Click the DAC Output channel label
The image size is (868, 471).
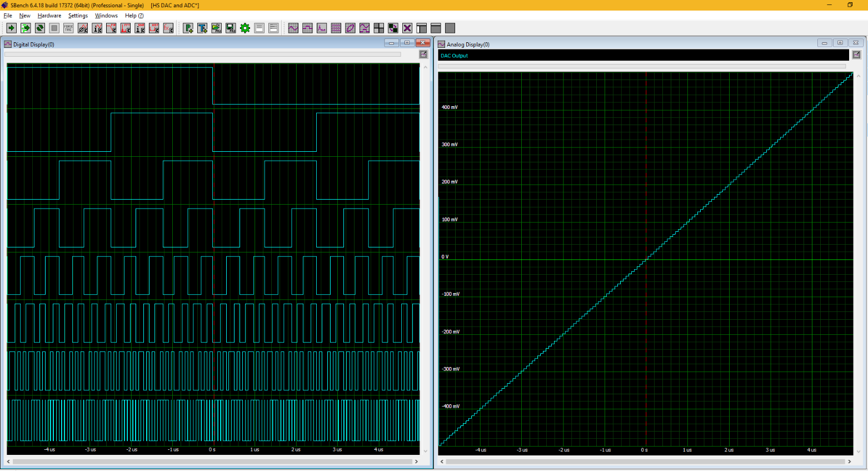pyautogui.click(x=455, y=56)
